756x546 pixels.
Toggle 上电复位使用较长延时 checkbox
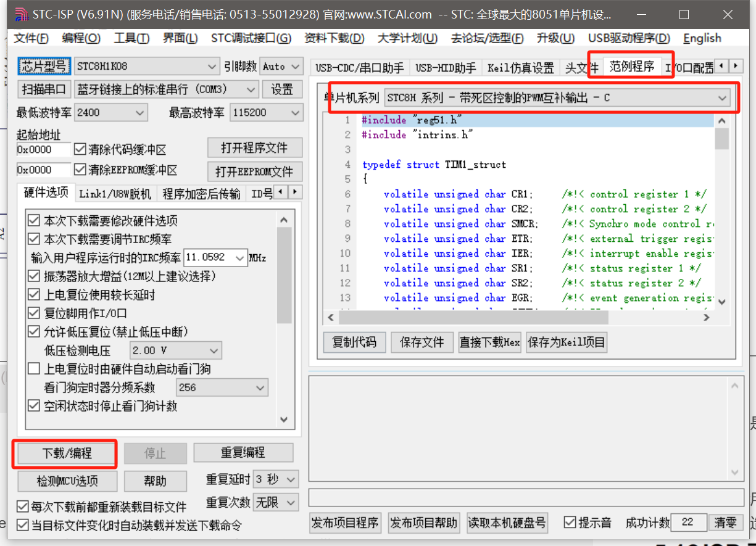pos(33,295)
